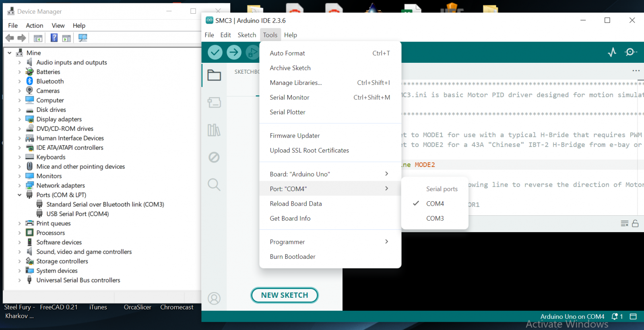Choose Manage Libraries from Tools menu
The image size is (644, 330).
(330, 82)
